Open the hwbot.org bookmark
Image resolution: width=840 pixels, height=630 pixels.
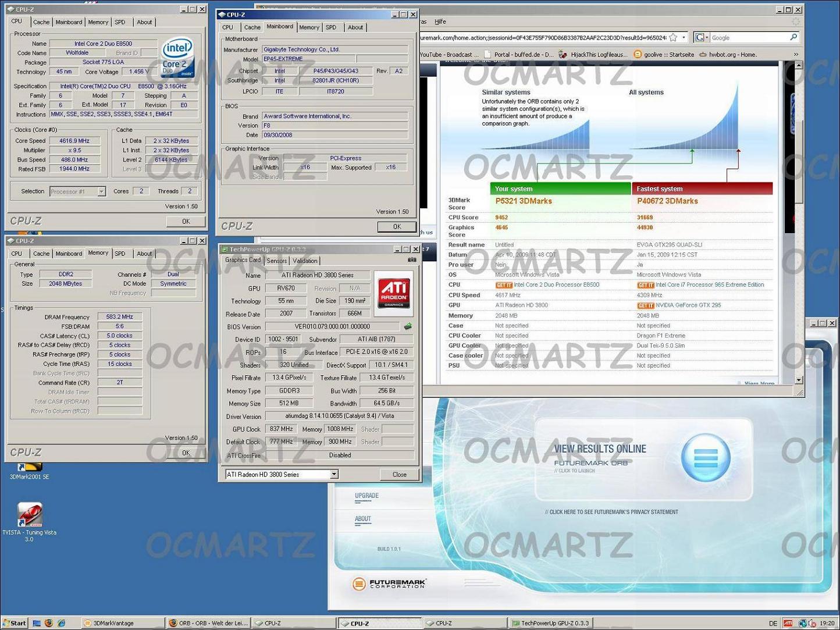tap(728, 55)
